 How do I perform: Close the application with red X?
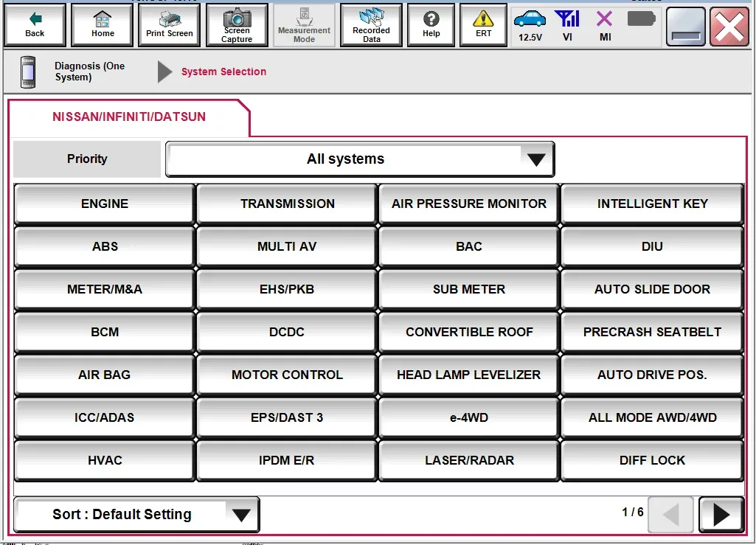729,26
